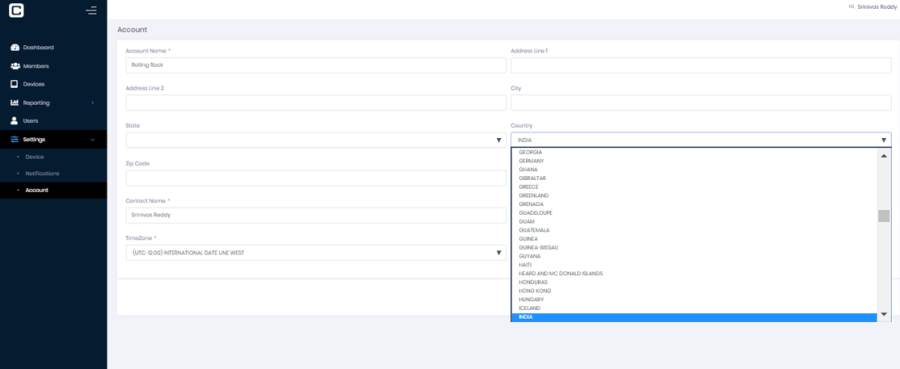Click the Account Name input field
The height and width of the screenshot is (369, 900).
pyautogui.click(x=316, y=65)
